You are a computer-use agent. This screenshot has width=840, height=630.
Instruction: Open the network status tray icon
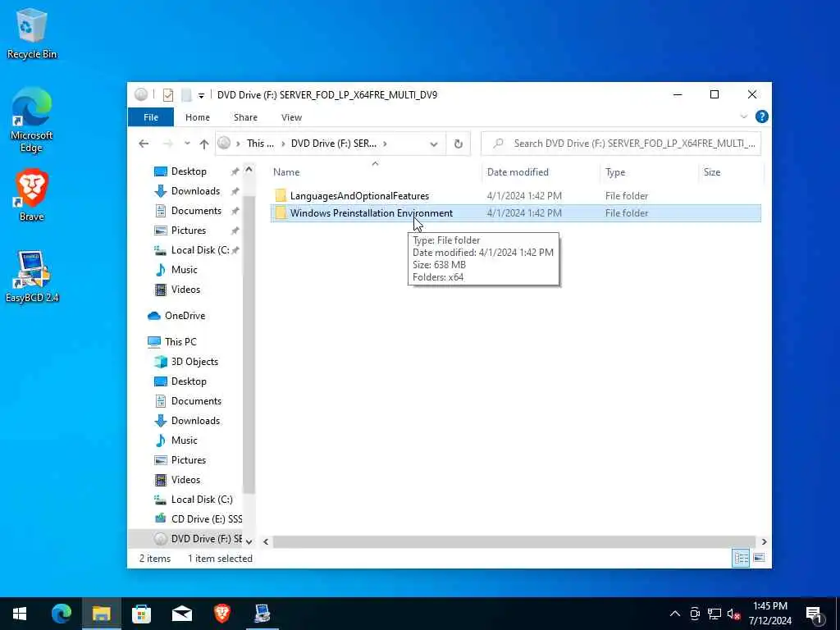[714, 614]
